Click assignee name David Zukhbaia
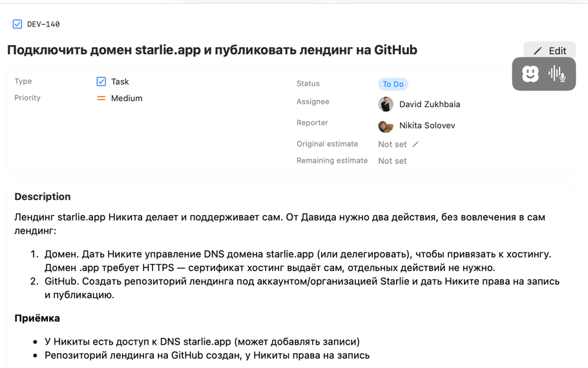 point(430,104)
